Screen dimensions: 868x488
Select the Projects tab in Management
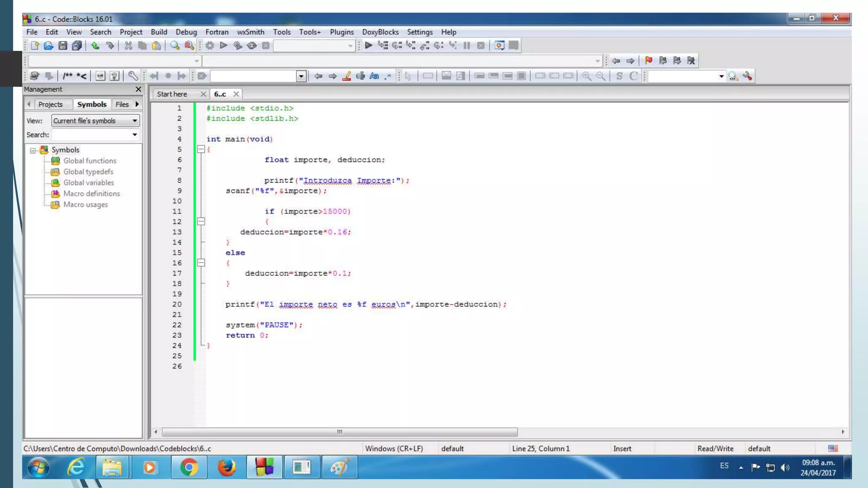coord(50,104)
